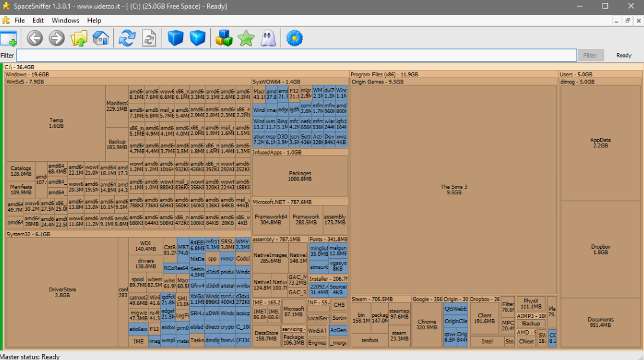
Task: Click the New View icon with green plus
Action: click(x=9, y=38)
